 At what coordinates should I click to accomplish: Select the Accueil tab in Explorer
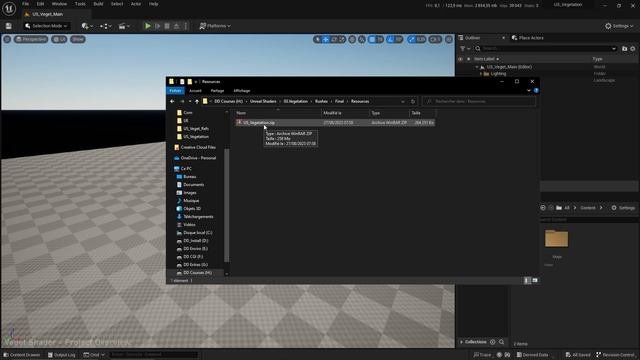195,91
